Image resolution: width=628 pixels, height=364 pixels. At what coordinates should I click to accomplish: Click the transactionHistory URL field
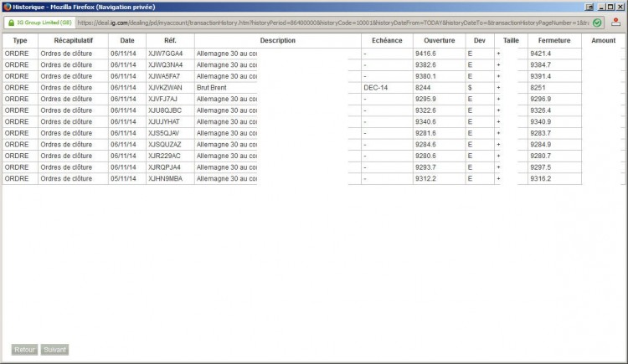point(332,23)
